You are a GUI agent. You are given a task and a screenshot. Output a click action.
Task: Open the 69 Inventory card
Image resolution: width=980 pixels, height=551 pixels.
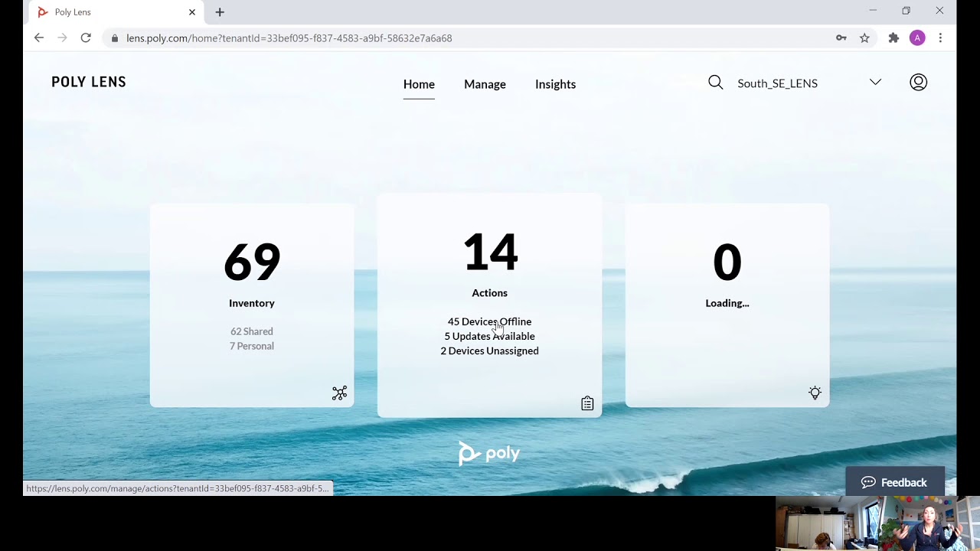click(252, 305)
